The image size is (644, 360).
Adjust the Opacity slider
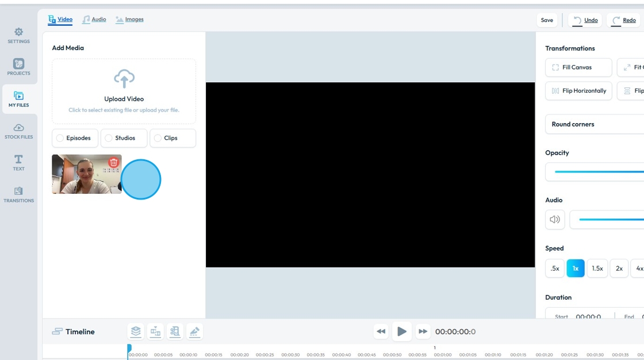[x=599, y=172]
